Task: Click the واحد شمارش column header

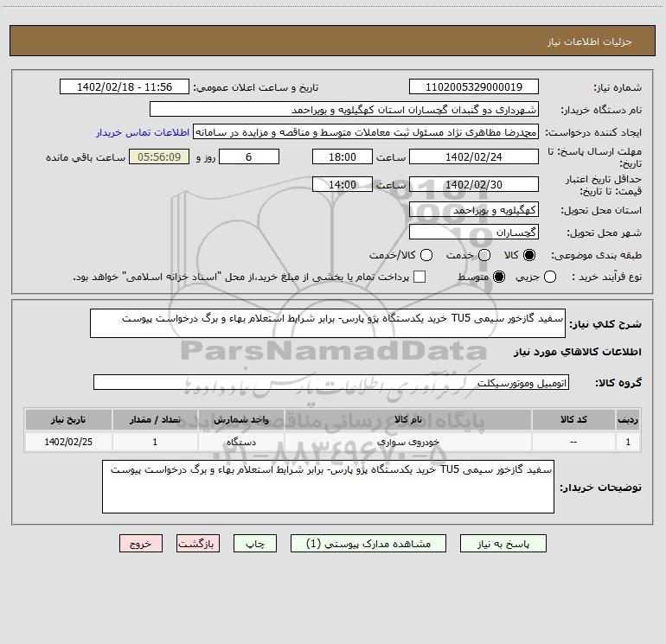Action: 240,419
